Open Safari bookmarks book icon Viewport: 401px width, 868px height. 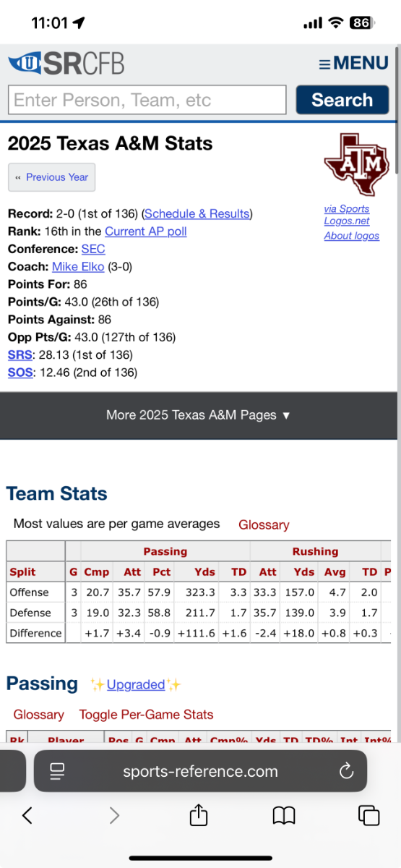point(284,816)
